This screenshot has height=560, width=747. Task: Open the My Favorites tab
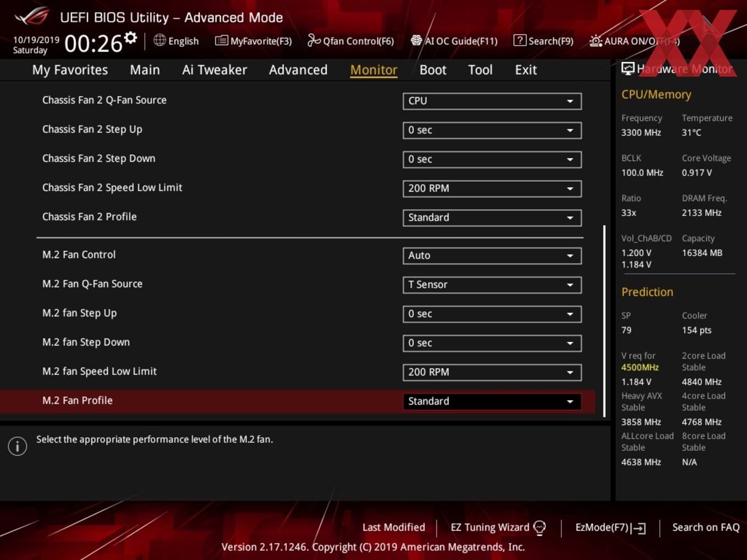point(70,70)
